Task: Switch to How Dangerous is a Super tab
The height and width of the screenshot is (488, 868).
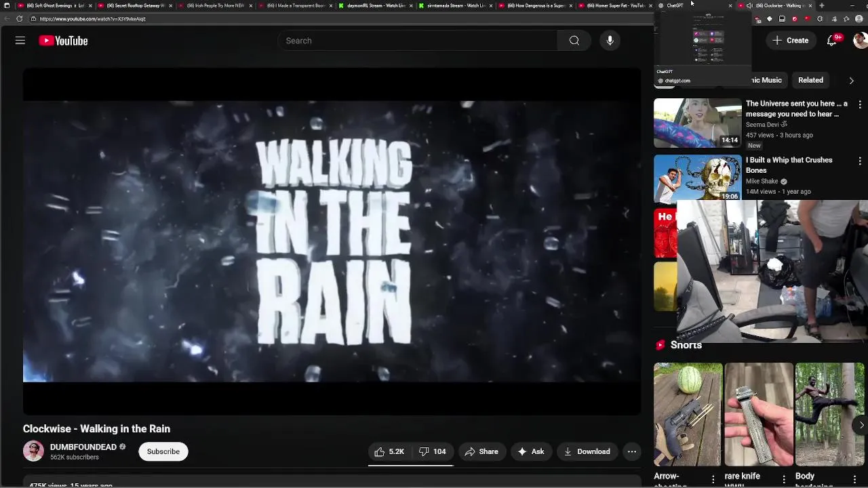Action: 536,5
